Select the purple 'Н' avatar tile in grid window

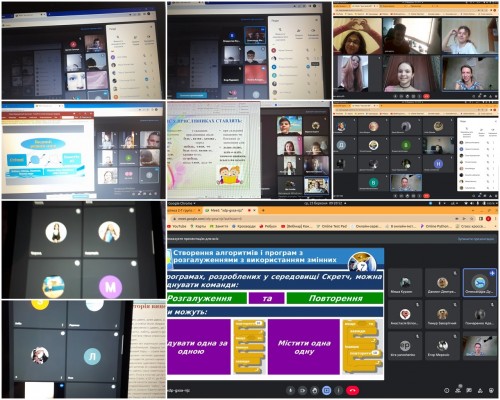click(x=438, y=164)
